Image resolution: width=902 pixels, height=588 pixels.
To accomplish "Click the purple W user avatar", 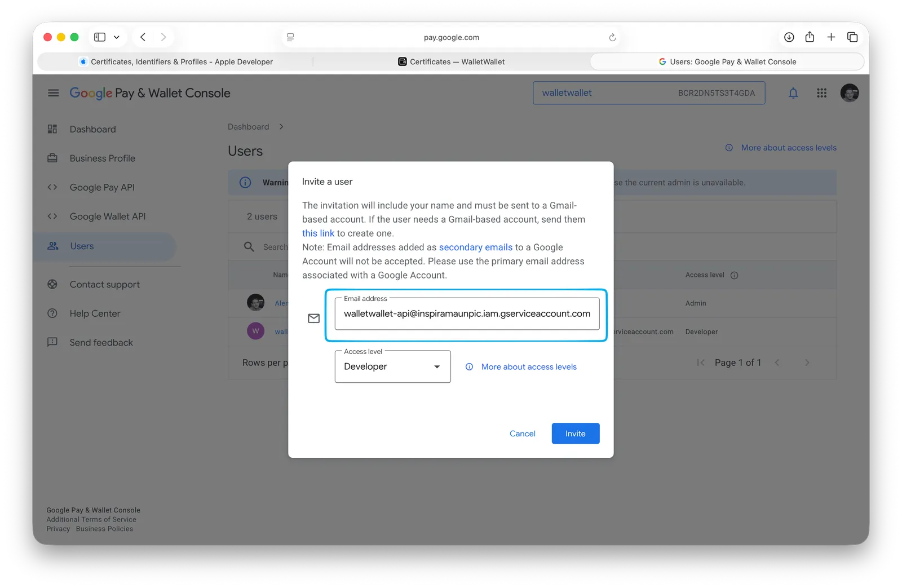I will click(x=255, y=331).
